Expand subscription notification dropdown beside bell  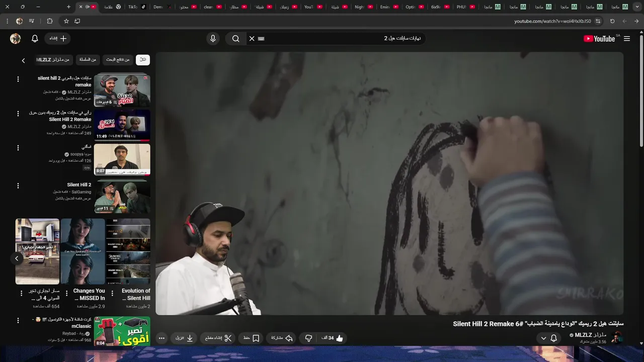tap(543, 338)
